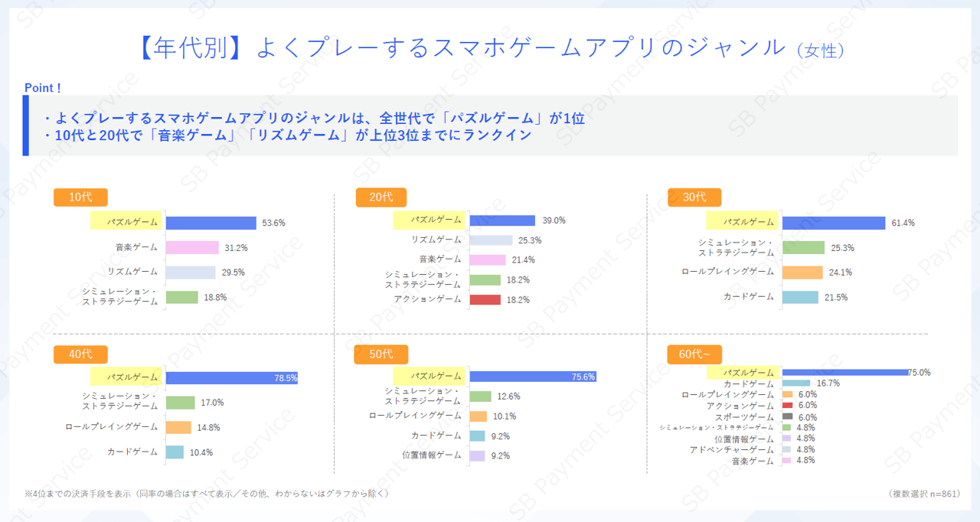Click the orange 20代 age badge

tap(381, 197)
